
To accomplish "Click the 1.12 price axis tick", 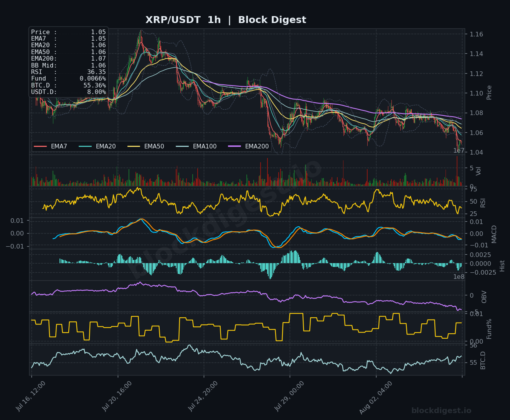I will coord(476,74).
